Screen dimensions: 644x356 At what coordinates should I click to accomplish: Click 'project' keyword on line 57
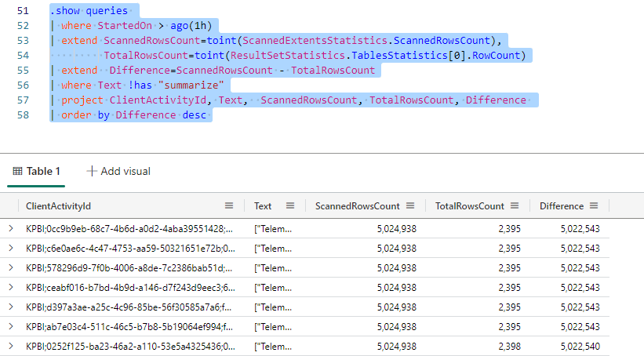click(x=82, y=100)
